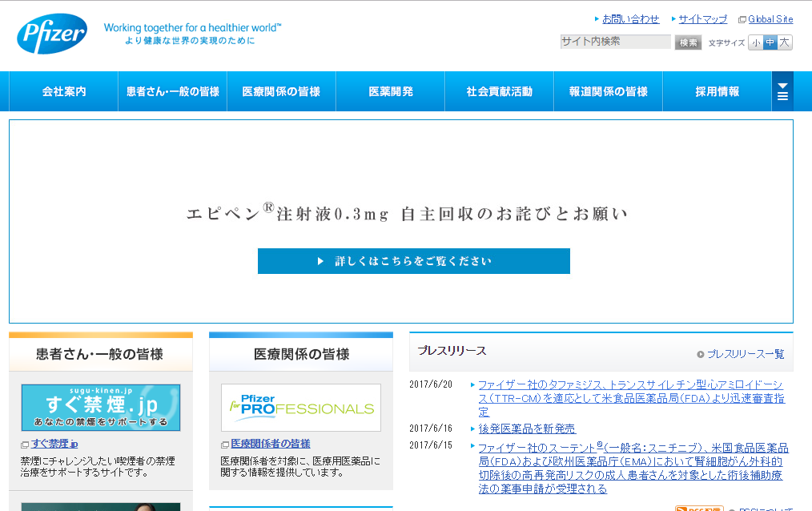Image resolution: width=812 pixels, height=511 pixels.
Task: Open the 会社案内 menu
Action: pyautogui.click(x=64, y=91)
